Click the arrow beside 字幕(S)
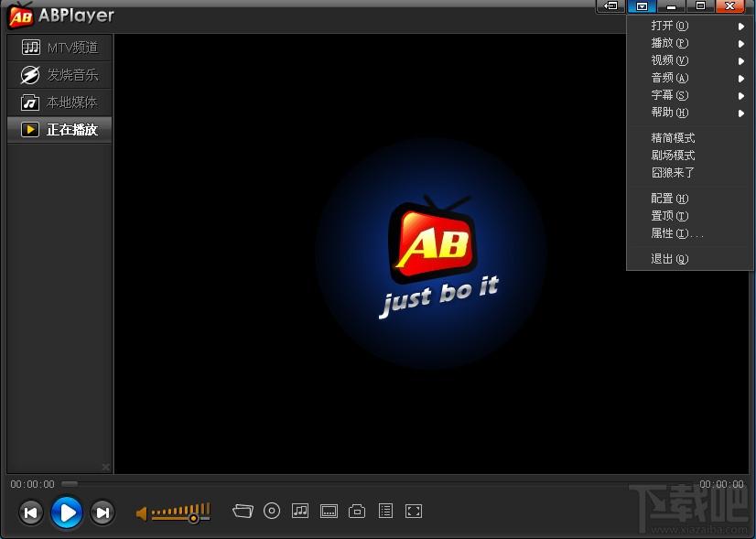 click(741, 96)
